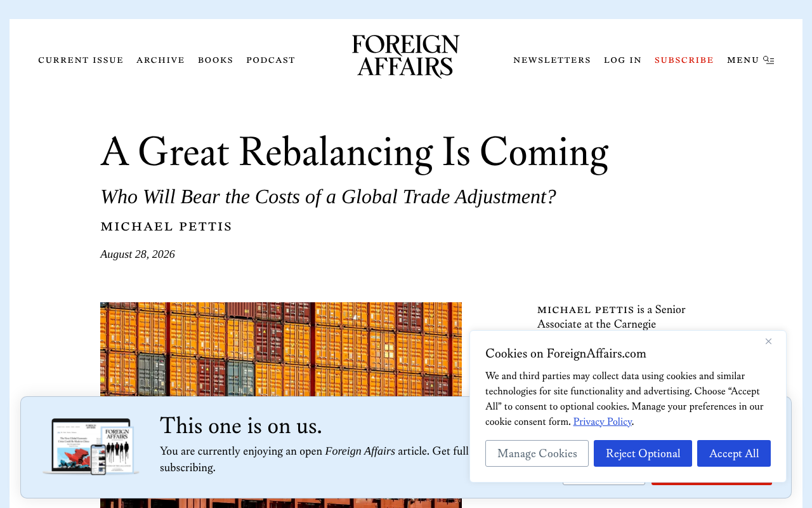Open the Newsletters page
The image size is (812, 508).
(x=552, y=60)
